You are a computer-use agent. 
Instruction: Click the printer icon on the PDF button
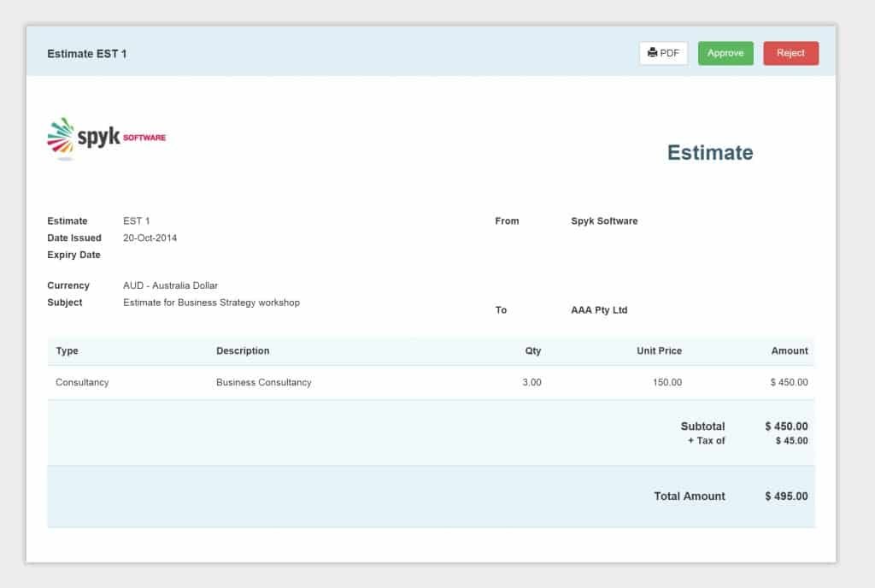(x=650, y=52)
